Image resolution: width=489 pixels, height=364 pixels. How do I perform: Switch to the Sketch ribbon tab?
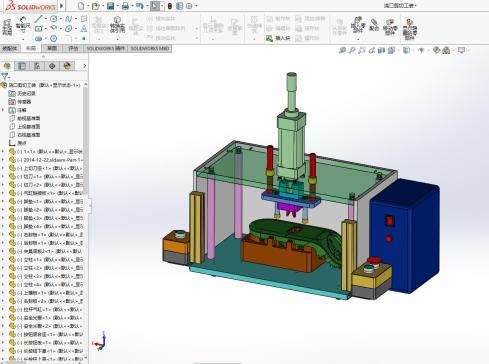tap(52, 48)
